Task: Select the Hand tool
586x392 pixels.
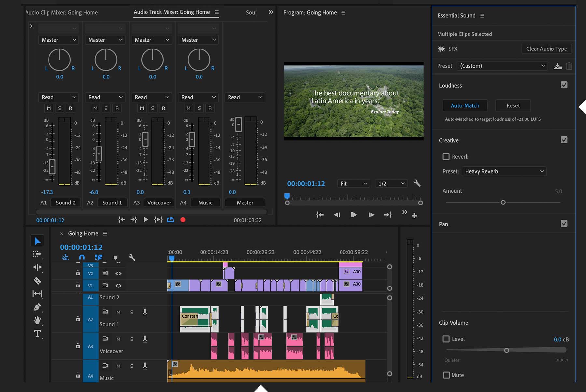Action: click(37, 320)
